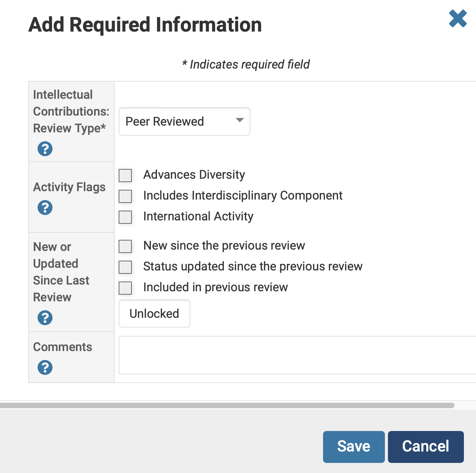Tick Included in previous review checkbox

(125, 288)
